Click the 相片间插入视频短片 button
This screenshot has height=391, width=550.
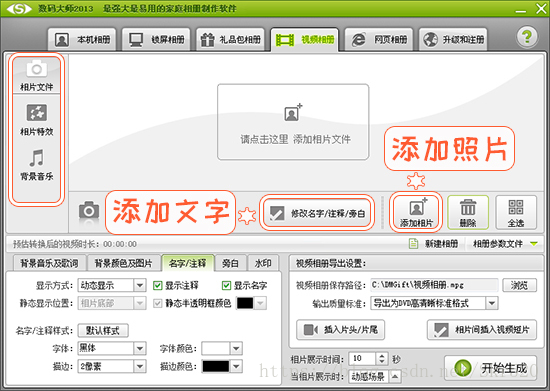click(x=482, y=330)
